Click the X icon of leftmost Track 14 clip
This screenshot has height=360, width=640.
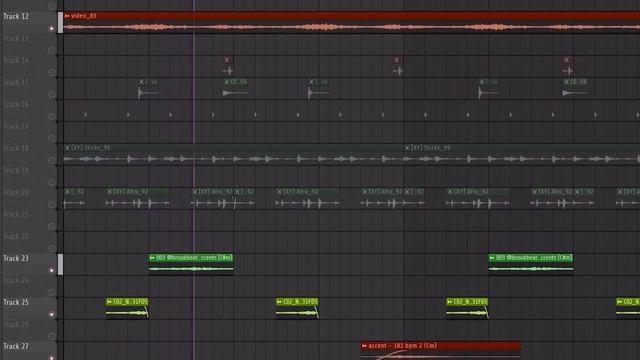227,60
